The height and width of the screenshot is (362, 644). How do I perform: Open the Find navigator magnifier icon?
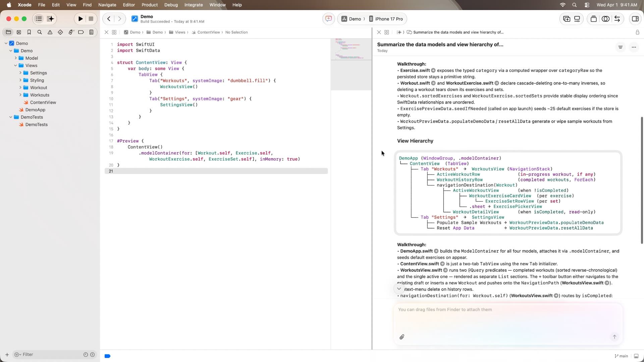(40, 32)
